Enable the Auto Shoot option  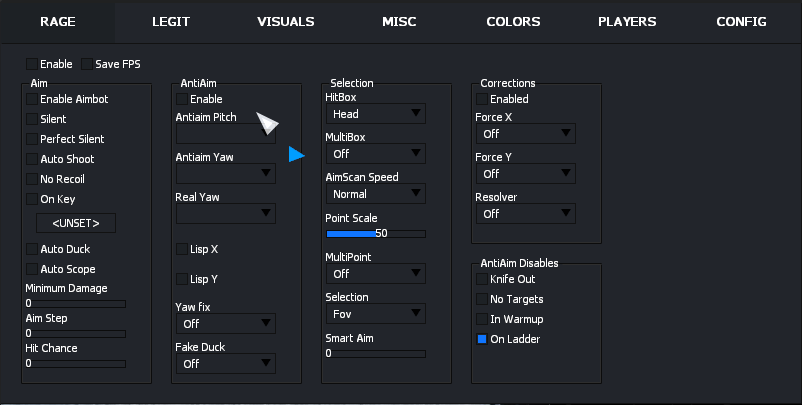pyautogui.click(x=32, y=159)
